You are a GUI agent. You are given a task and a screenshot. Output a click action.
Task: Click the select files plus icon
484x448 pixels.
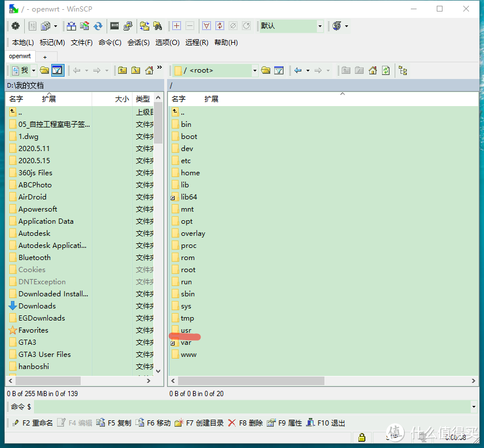coord(176,26)
